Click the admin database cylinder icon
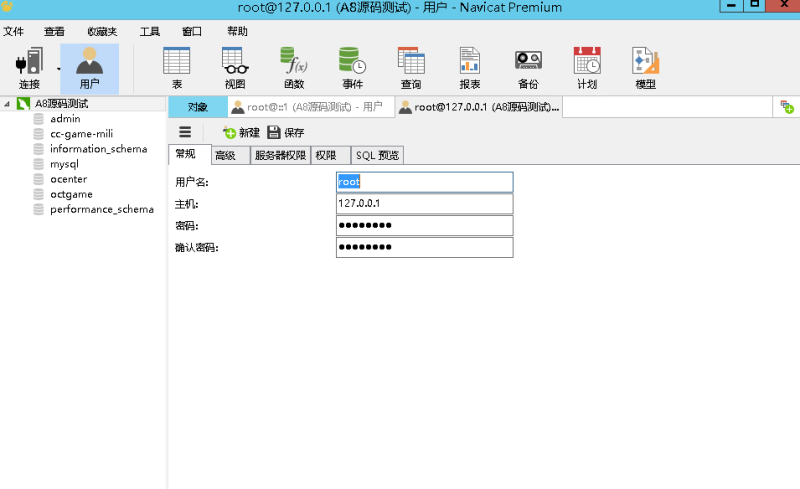Viewport: 800px width, 489px height. 38,119
